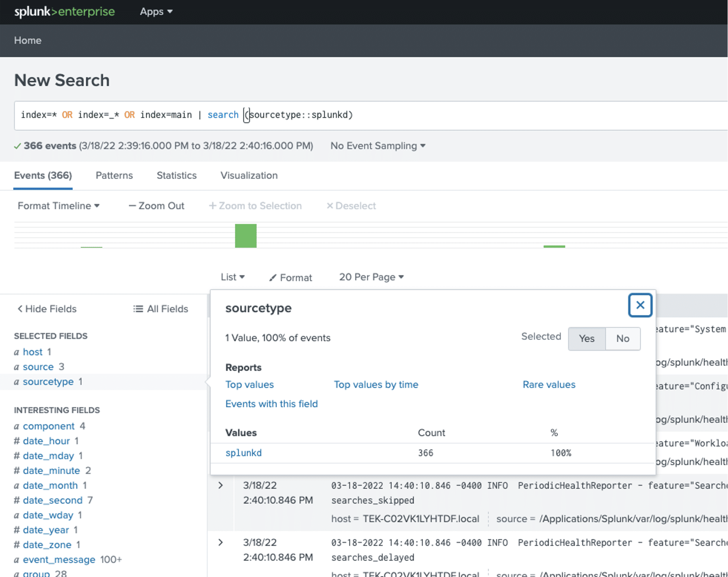Click the Deselect timeline button
This screenshot has height=577, width=728.
[x=351, y=206]
